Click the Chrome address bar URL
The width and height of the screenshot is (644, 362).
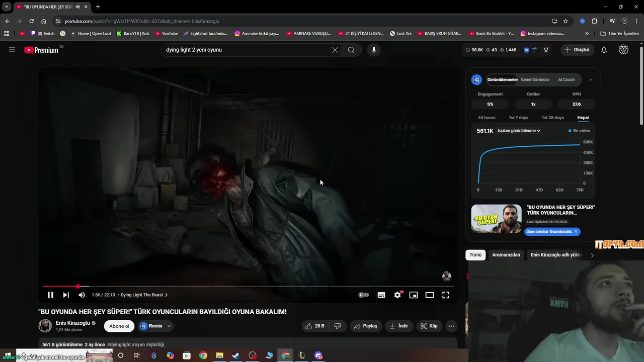tap(142, 21)
